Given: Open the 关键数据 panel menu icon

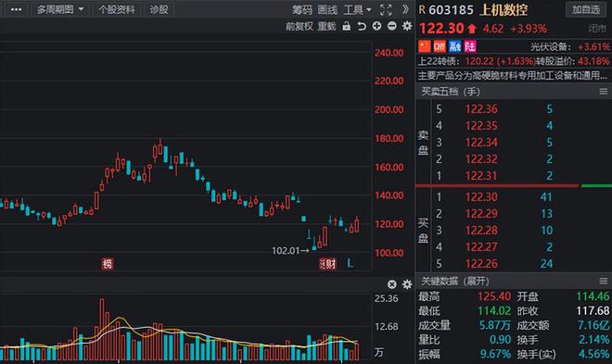Looking at the screenshot, I should pos(604,281).
